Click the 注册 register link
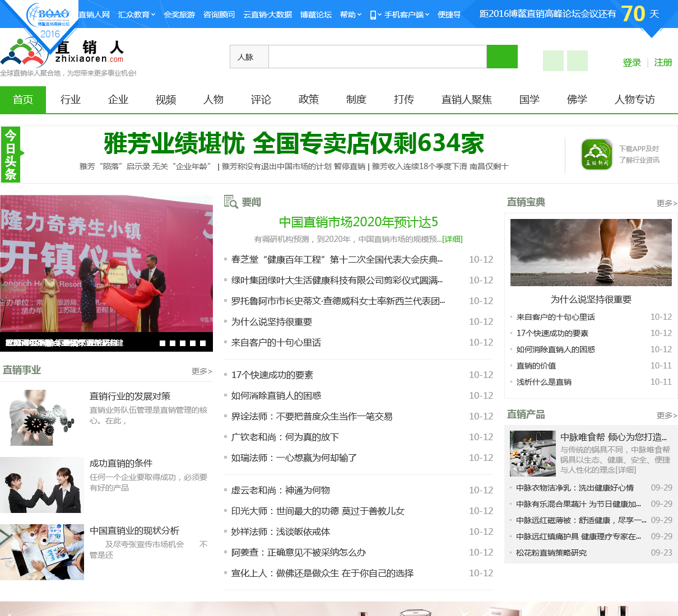 pos(663,63)
